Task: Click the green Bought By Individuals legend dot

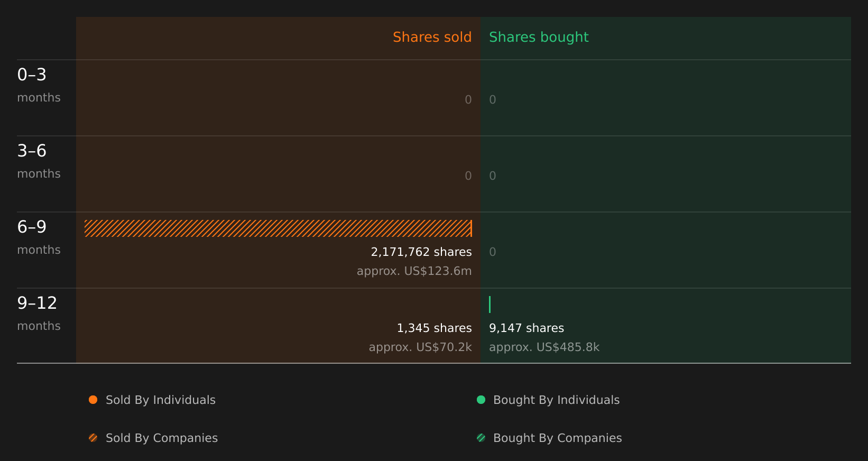Action: [x=481, y=400]
